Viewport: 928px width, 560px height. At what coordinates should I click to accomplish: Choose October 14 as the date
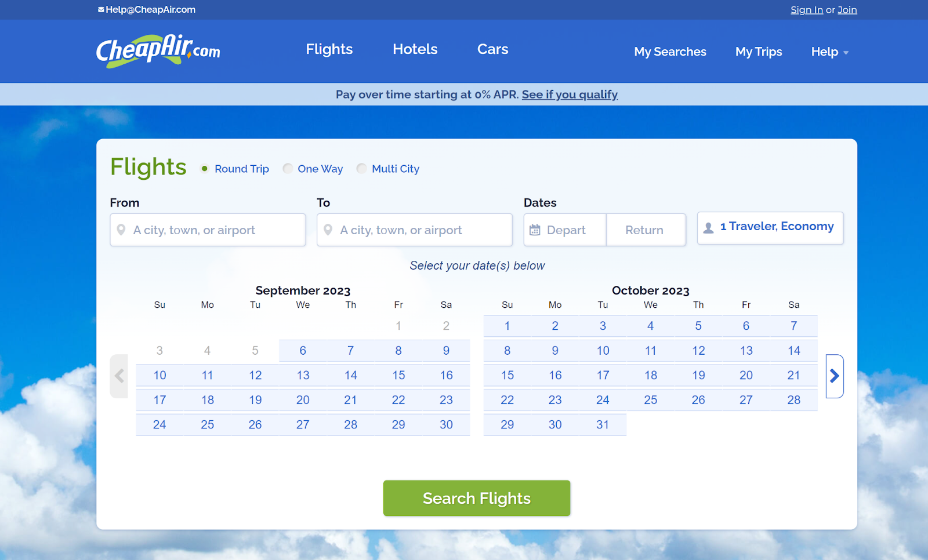click(x=794, y=351)
